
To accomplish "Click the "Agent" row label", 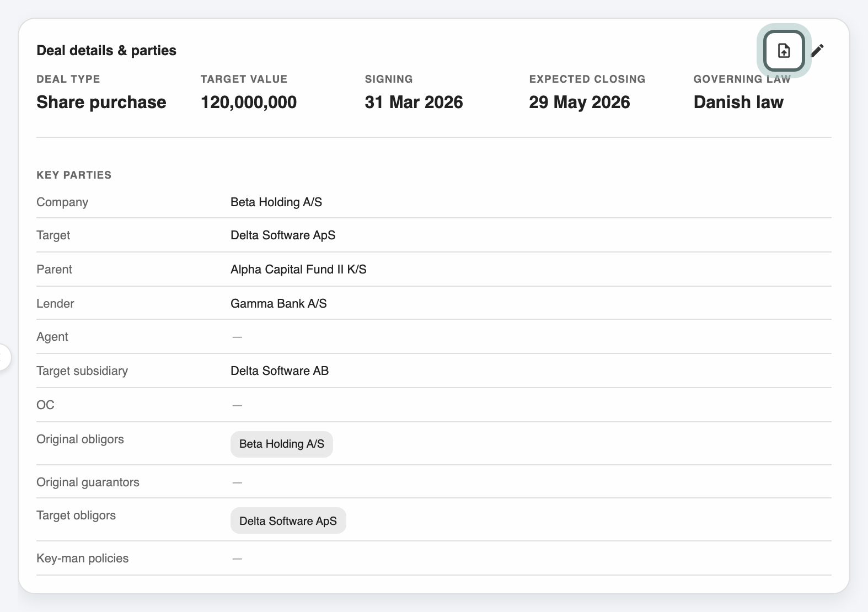I will pyautogui.click(x=52, y=337).
